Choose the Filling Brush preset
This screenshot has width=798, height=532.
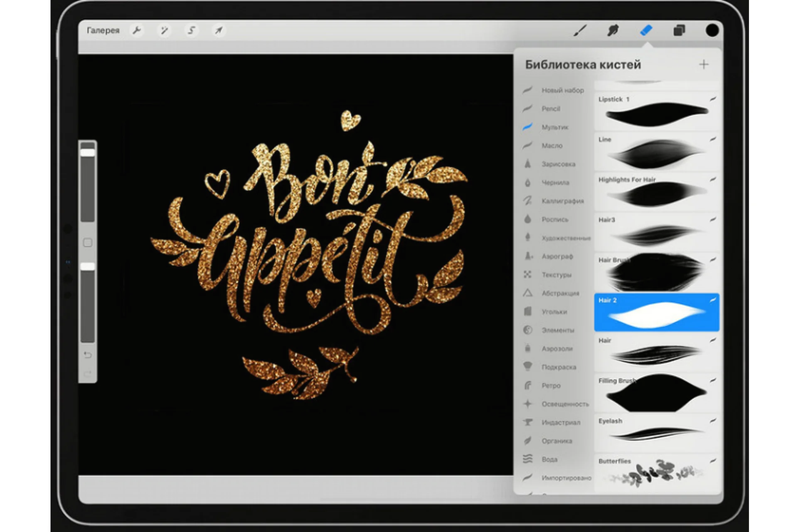click(x=657, y=393)
